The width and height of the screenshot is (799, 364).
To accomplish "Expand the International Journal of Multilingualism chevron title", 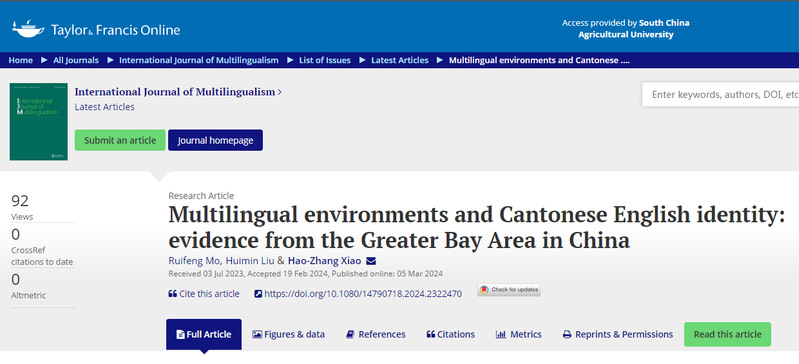I will pyautogui.click(x=178, y=92).
